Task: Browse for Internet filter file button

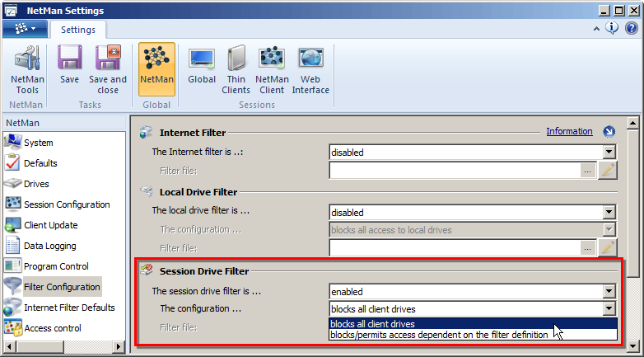Action: point(587,171)
